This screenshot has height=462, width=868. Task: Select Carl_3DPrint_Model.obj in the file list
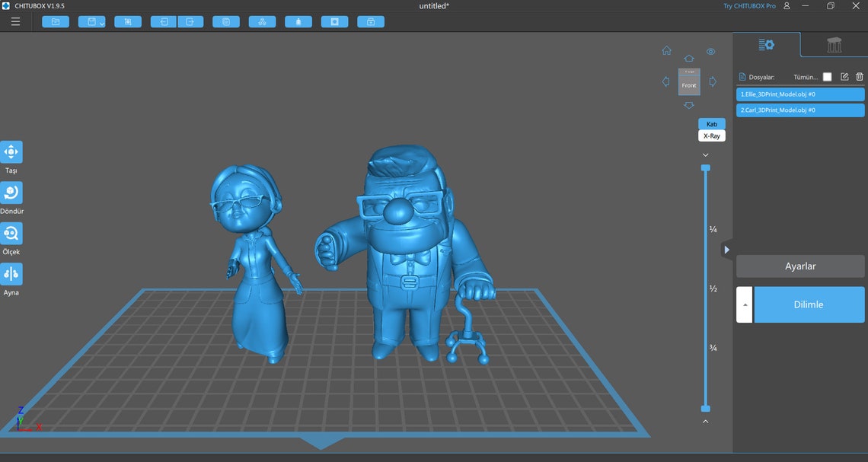(x=799, y=110)
